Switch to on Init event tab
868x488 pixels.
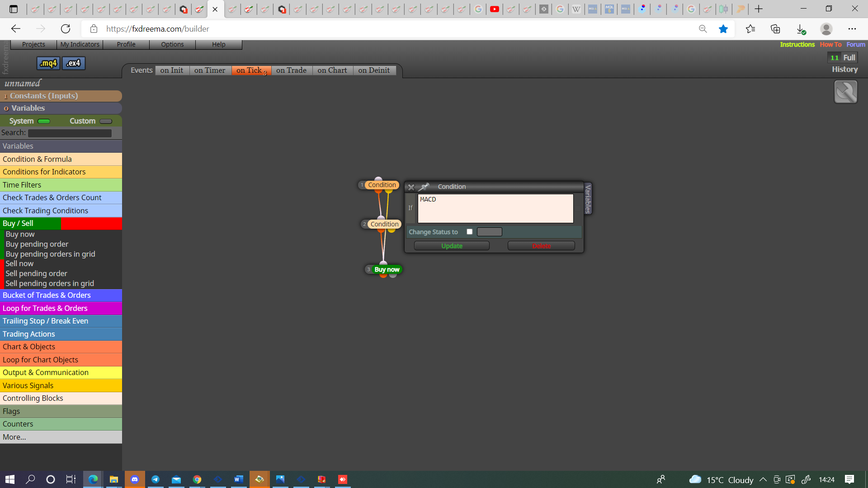(x=172, y=70)
